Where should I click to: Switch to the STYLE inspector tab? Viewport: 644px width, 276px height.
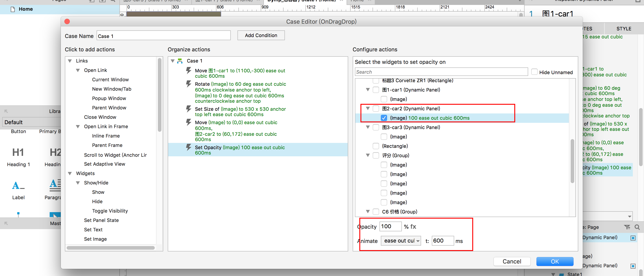[624, 29]
